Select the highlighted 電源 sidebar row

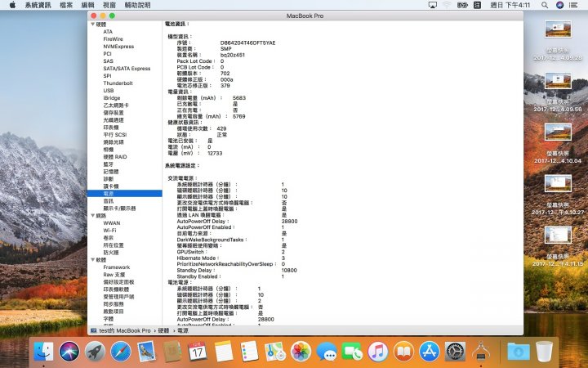124,194
